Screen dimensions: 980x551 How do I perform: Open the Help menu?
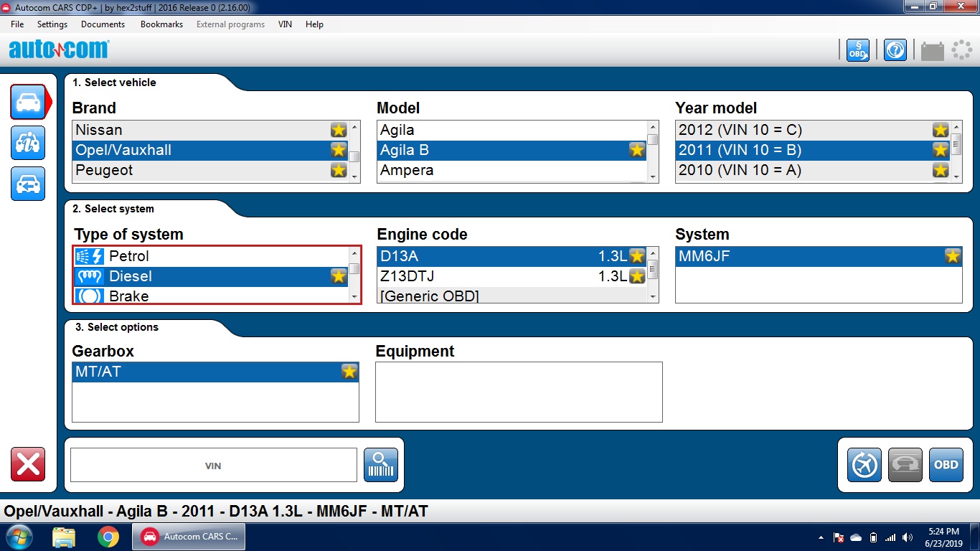pos(314,24)
